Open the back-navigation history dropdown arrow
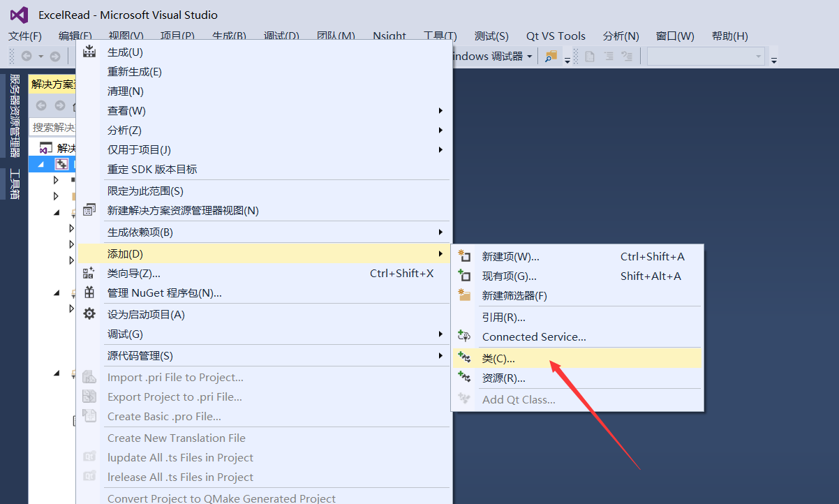839x504 pixels. tap(40, 57)
